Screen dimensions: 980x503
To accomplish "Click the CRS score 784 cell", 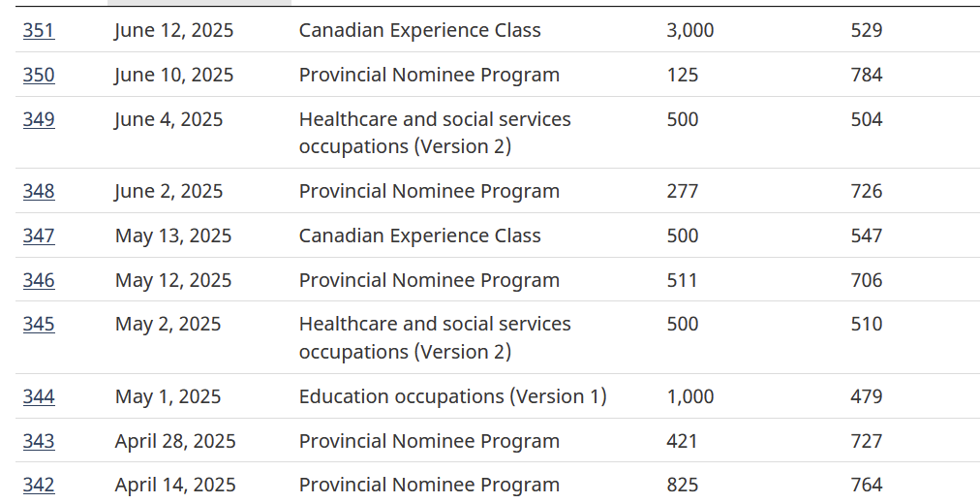I will click(x=866, y=75).
